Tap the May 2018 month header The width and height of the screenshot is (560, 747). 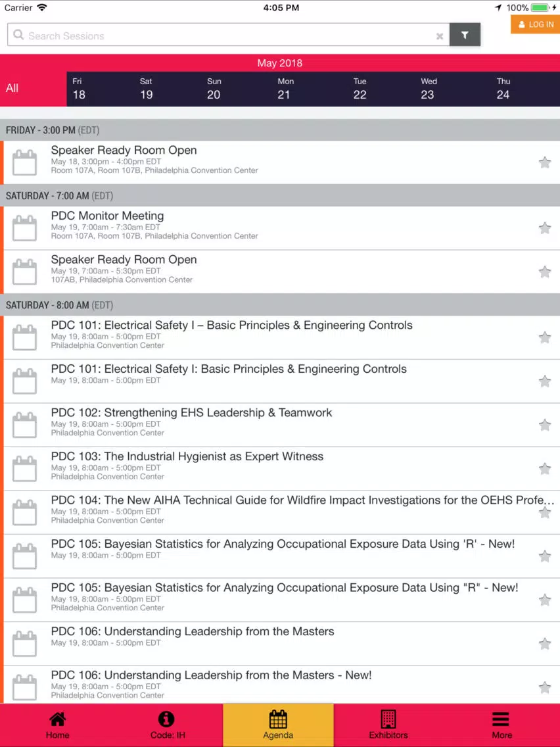(x=280, y=63)
